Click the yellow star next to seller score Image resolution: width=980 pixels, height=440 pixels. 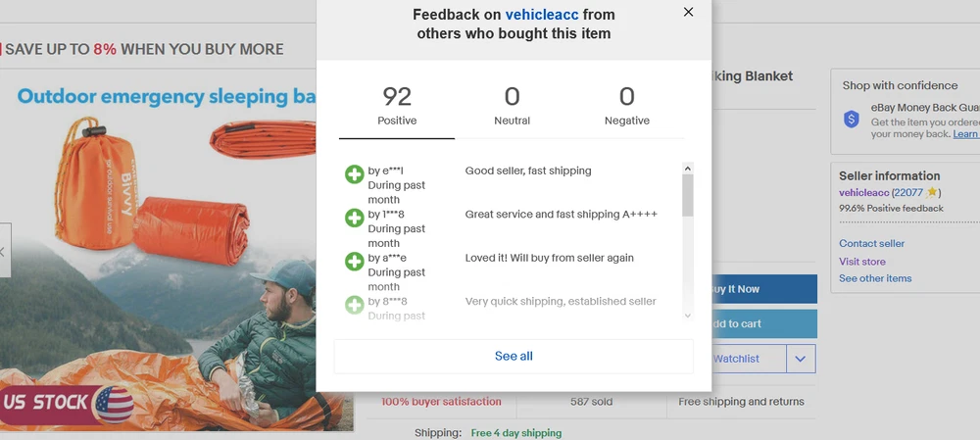point(933,193)
